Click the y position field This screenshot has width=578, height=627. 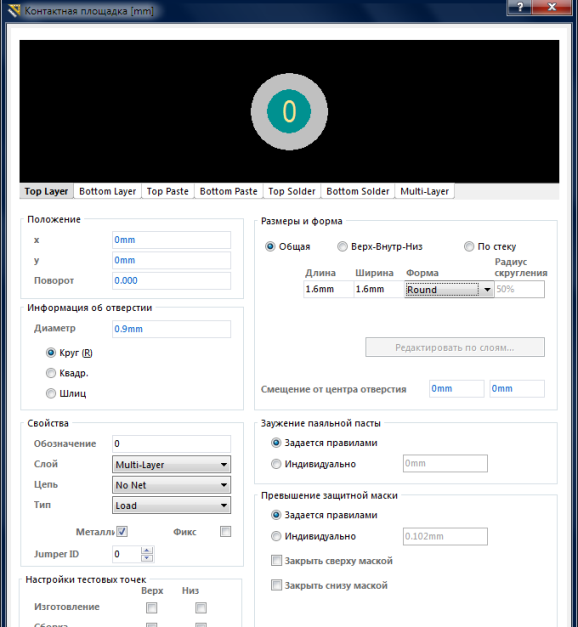click(x=171, y=260)
